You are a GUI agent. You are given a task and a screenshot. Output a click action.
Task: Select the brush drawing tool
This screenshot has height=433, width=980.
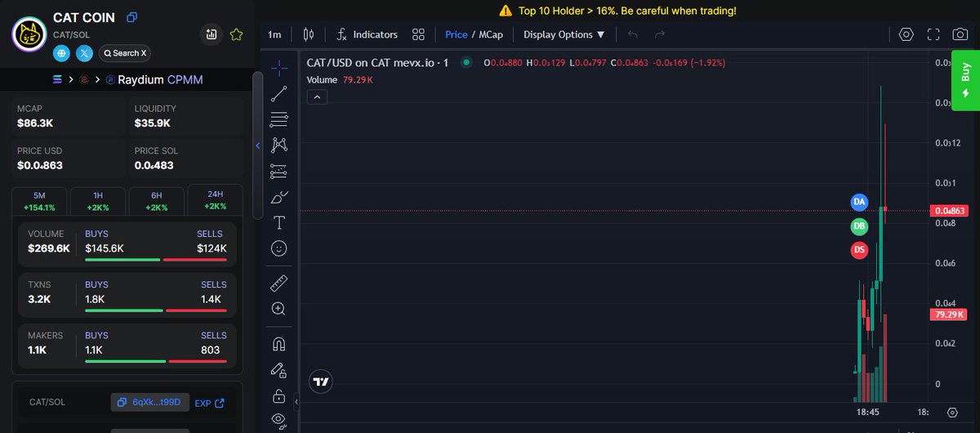[279, 197]
